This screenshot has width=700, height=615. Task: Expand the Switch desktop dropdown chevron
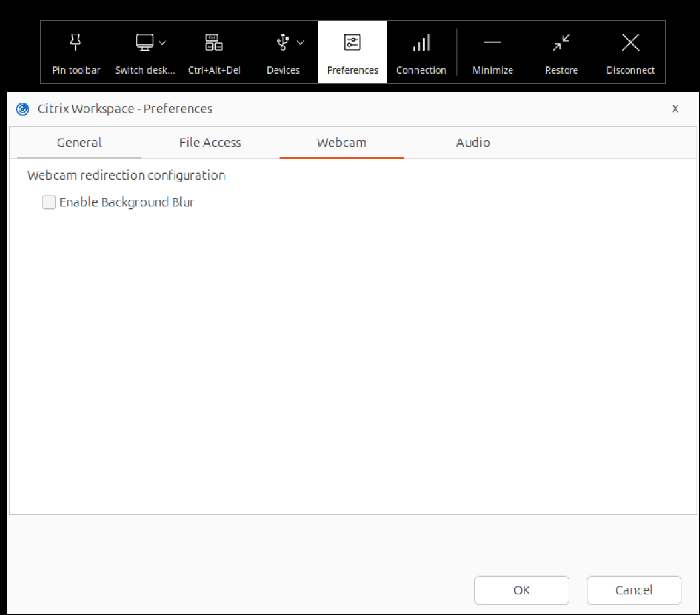coord(163,43)
